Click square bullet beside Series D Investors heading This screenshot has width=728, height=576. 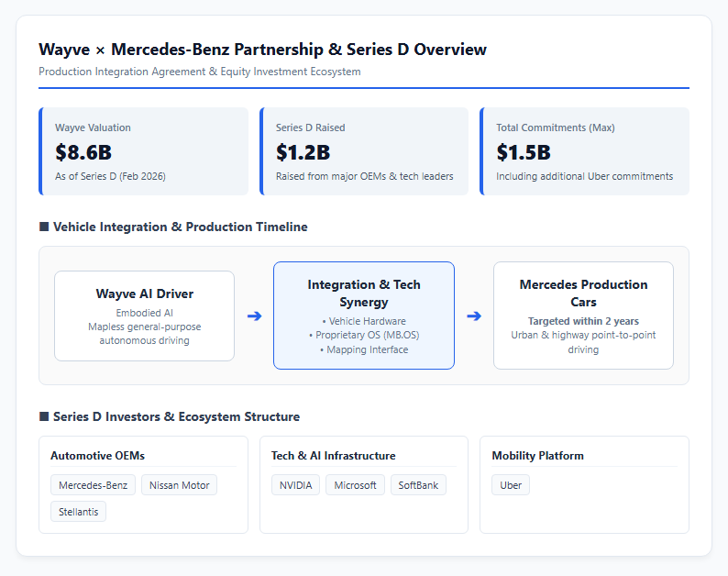(44, 416)
